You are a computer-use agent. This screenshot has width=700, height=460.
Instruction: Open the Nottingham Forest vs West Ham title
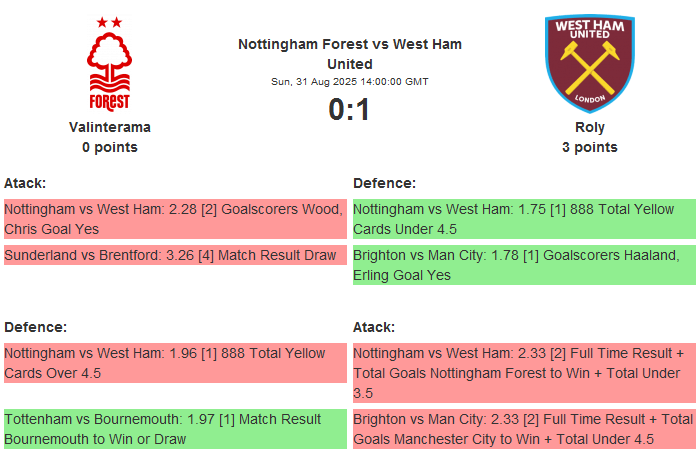click(x=350, y=54)
